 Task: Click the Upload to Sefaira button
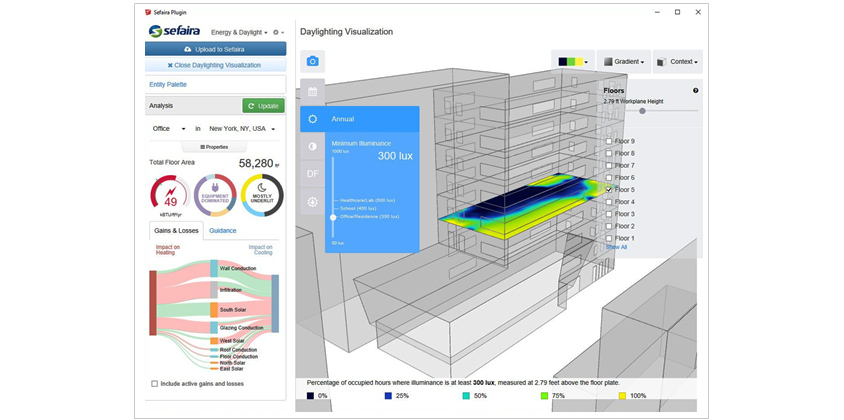point(215,49)
